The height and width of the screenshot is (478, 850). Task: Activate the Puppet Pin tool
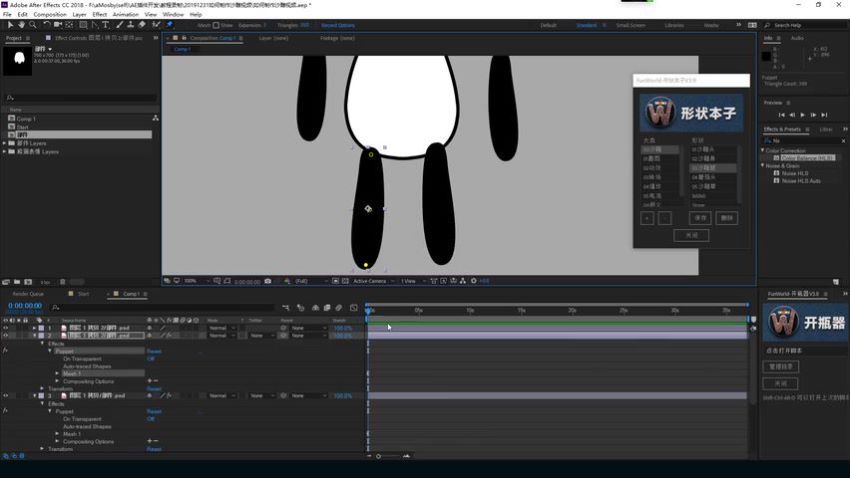point(169,25)
